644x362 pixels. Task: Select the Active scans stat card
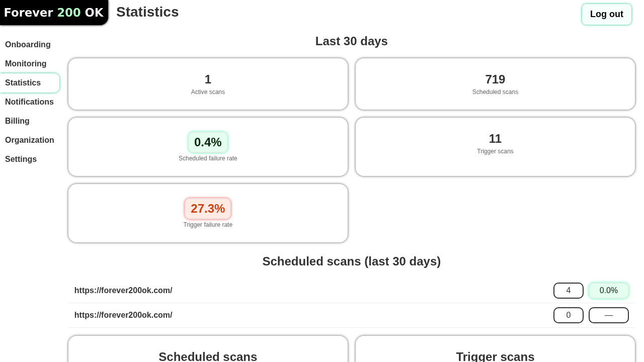click(208, 84)
